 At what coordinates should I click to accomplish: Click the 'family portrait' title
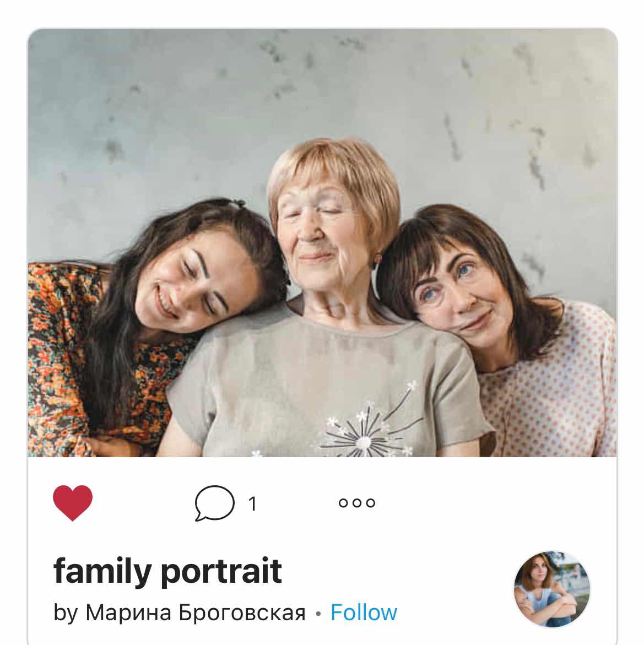(x=167, y=571)
